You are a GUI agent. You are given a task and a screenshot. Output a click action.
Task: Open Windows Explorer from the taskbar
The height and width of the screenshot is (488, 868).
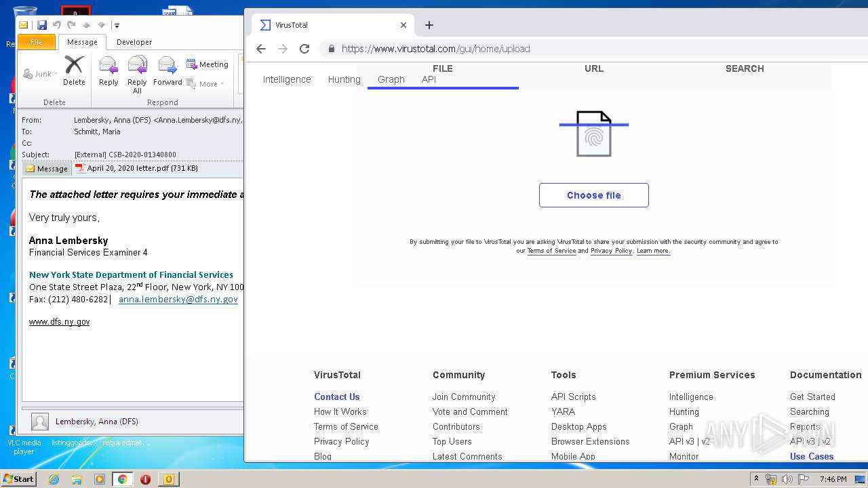coord(77,479)
